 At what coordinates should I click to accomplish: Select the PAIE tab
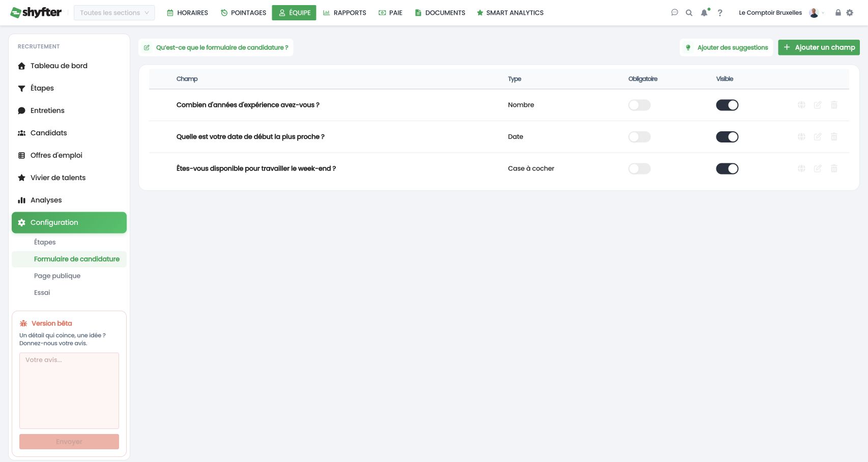[x=390, y=13]
